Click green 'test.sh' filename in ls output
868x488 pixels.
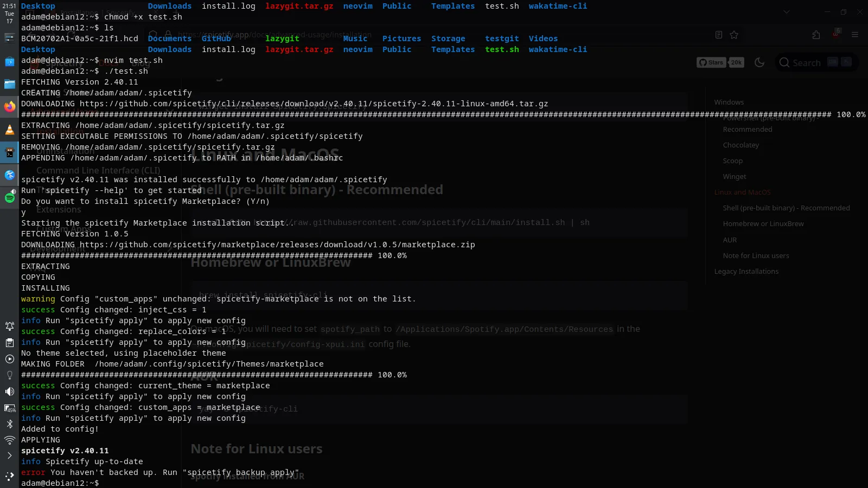pyautogui.click(x=502, y=49)
